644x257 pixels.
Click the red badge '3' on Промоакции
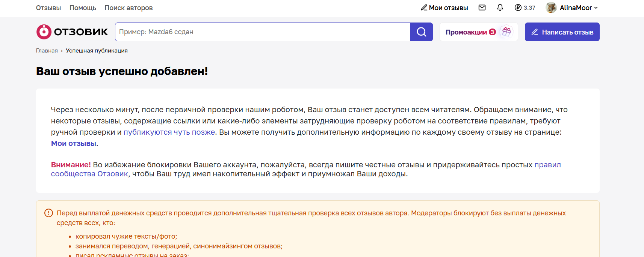[x=492, y=32]
